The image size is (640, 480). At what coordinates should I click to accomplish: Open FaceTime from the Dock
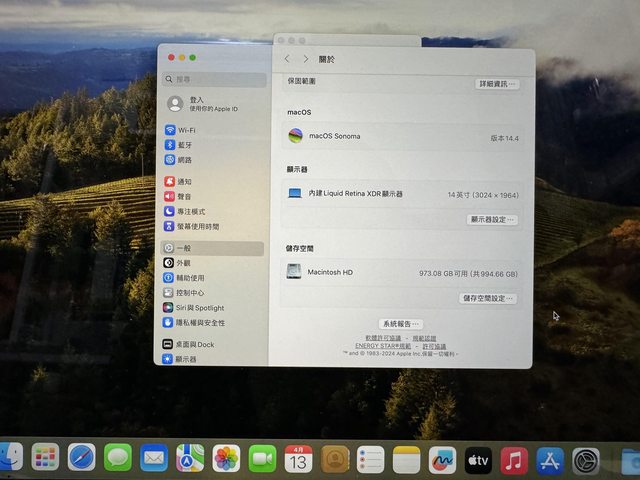262,458
